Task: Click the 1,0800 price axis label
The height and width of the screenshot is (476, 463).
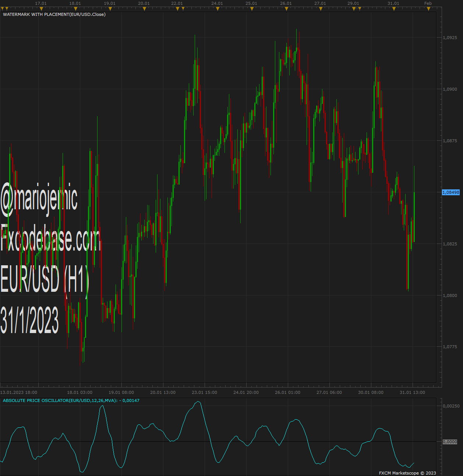Action: pyautogui.click(x=450, y=295)
